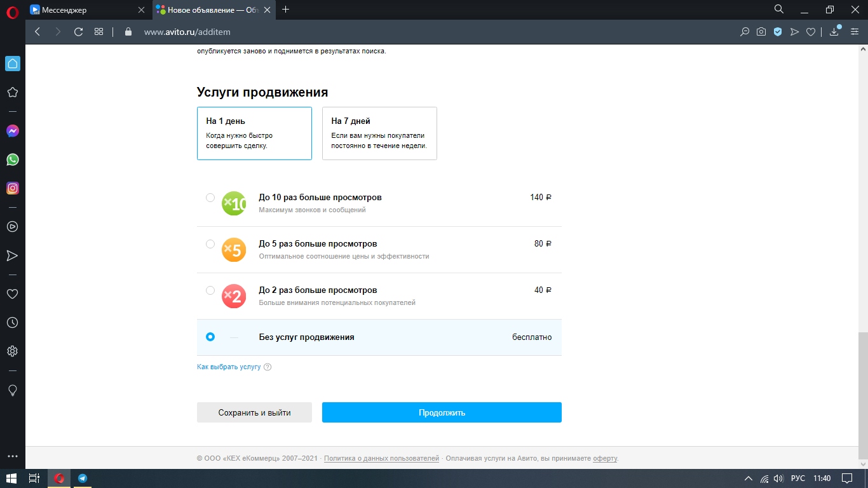
Task: Open Task View on taskbar
Action: click(36, 478)
